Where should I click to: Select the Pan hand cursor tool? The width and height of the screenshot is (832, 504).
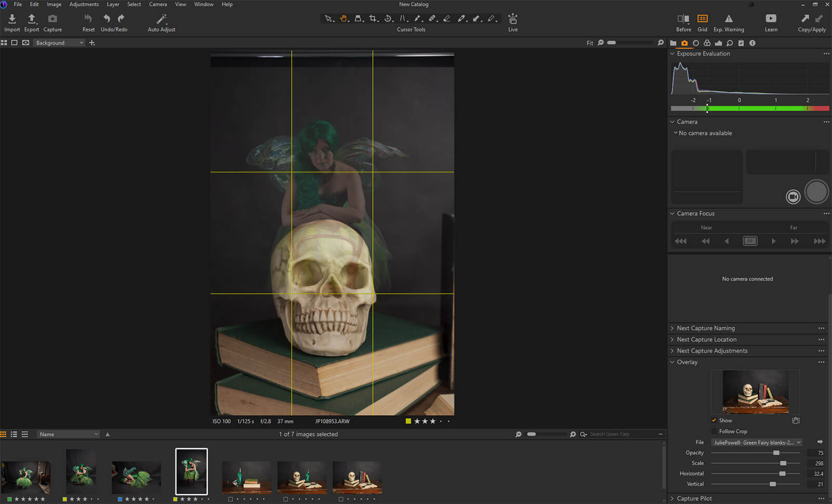coord(343,19)
